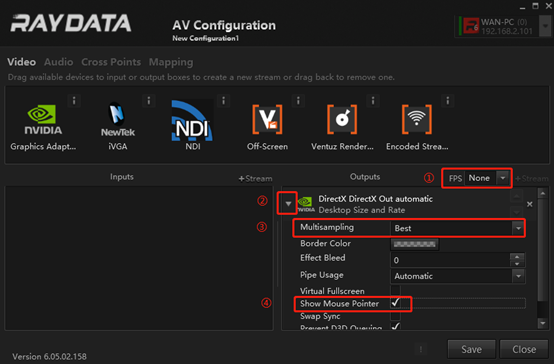Image resolution: width=554 pixels, height=364 pixels.
Task: Click the Encoded Stream device icon
Action: click(x=417, y=119)
